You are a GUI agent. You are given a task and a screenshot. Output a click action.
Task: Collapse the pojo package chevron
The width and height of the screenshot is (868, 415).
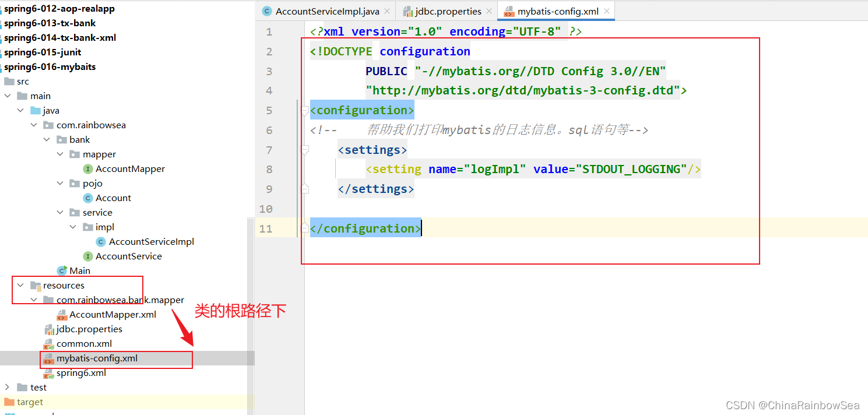tap(60, 184)
